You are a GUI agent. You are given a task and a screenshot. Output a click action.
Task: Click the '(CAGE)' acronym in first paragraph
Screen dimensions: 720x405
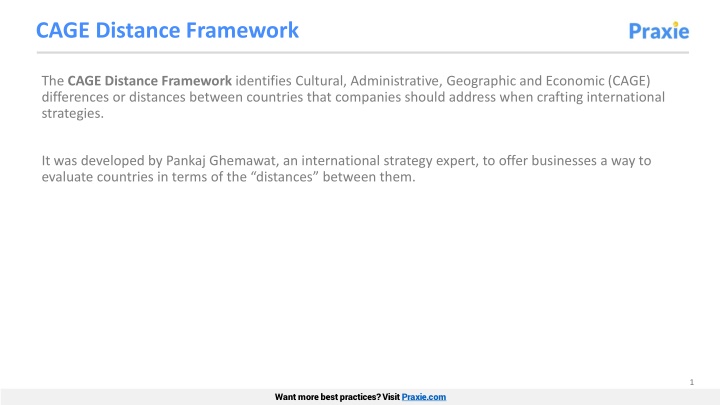tap(629, 81)
